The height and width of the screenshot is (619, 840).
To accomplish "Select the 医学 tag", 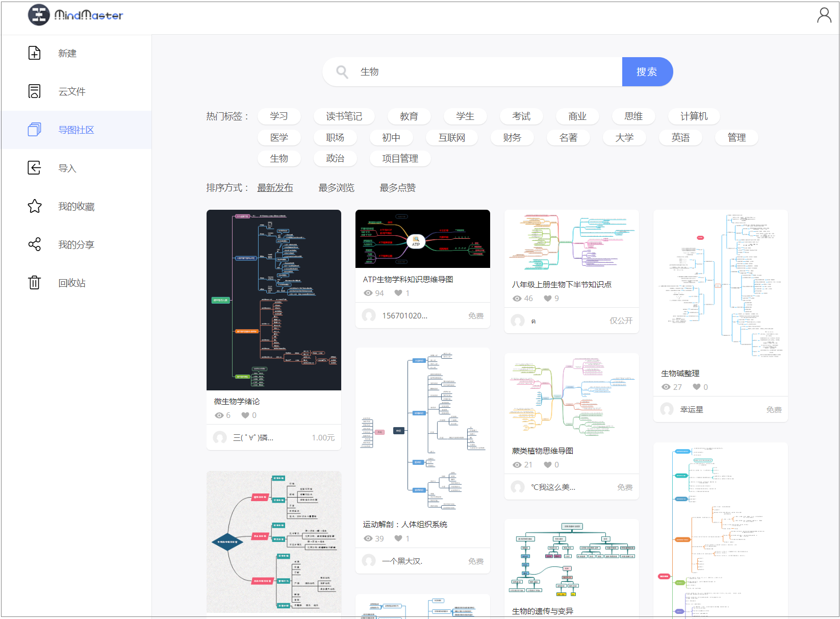I will click(279, 137).
